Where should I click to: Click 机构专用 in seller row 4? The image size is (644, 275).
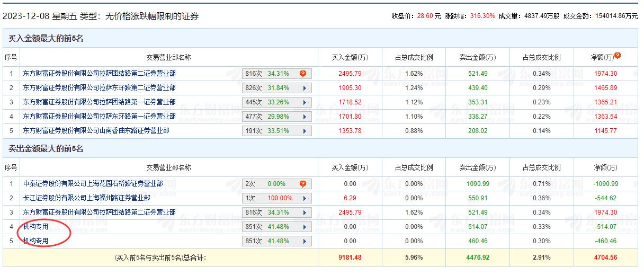pyautogui.click(x=35, y=227)
